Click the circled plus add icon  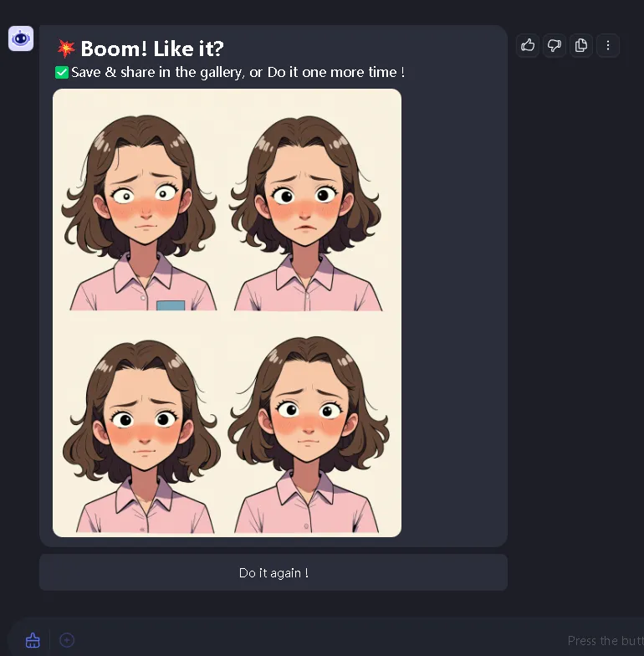pyautogui.click(x=67, y=640)
